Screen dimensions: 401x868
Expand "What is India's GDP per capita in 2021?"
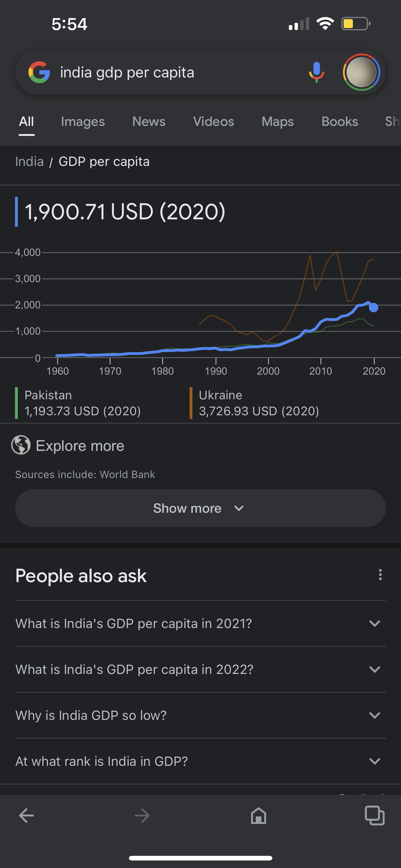[201, 623]
